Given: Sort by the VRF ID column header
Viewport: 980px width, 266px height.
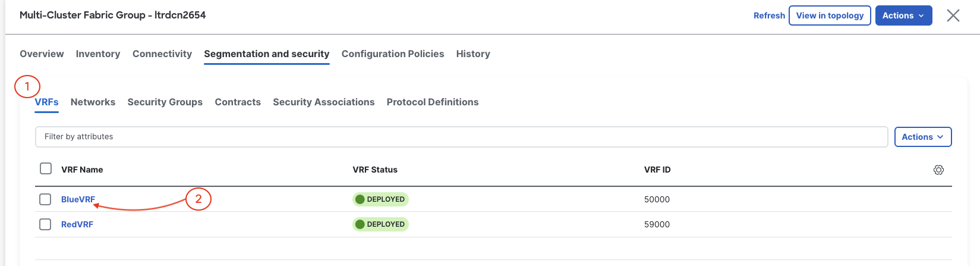Looking at the screenshot, I should coord(657,170).
